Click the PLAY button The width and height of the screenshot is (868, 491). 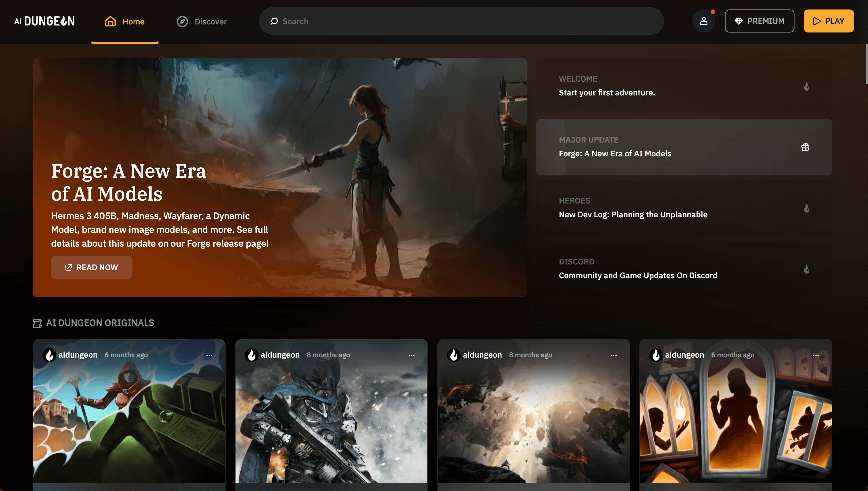[x=829, y=21]
